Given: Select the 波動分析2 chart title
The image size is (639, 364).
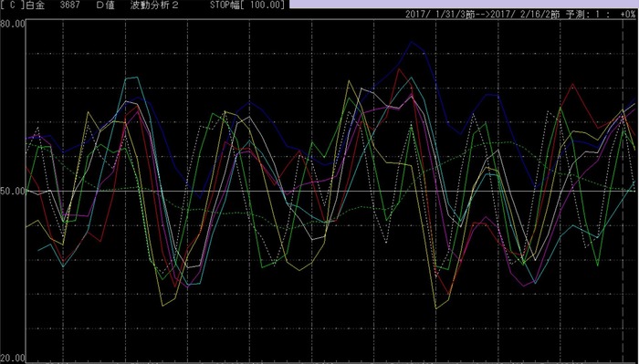Looking at the screenshot, I should 154,5.
